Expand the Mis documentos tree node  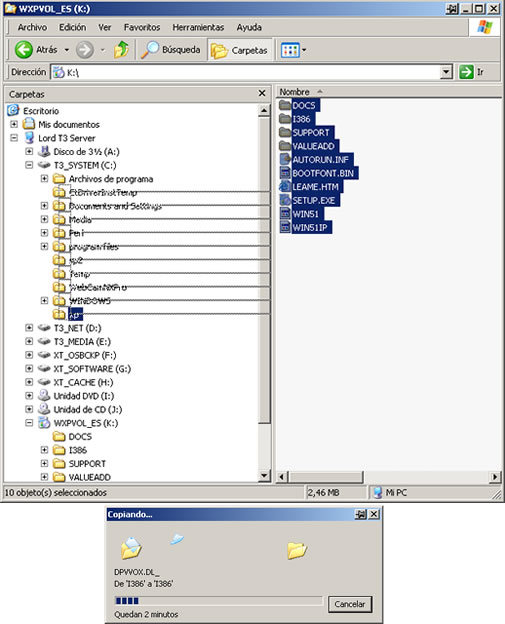[14, 124]
